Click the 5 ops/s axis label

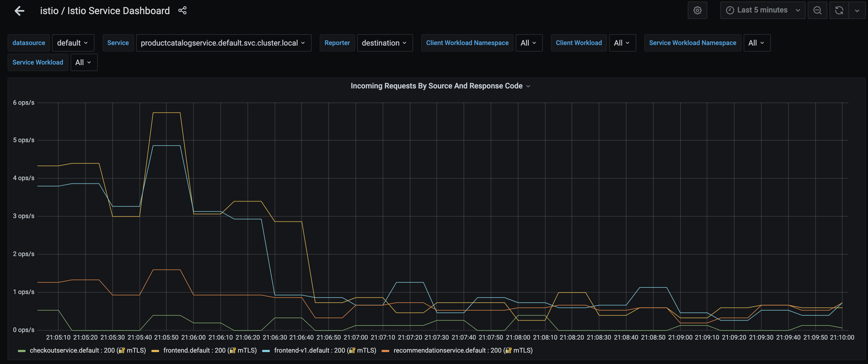(24, 140)
